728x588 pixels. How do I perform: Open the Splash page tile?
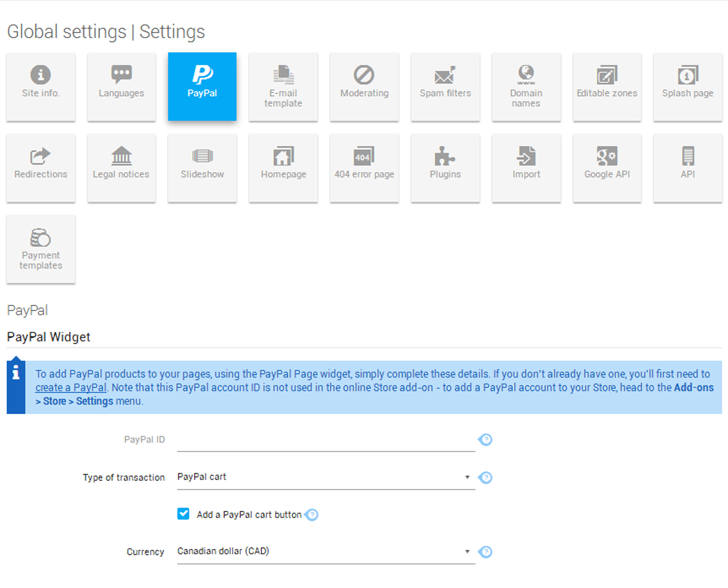click(687, 87)
